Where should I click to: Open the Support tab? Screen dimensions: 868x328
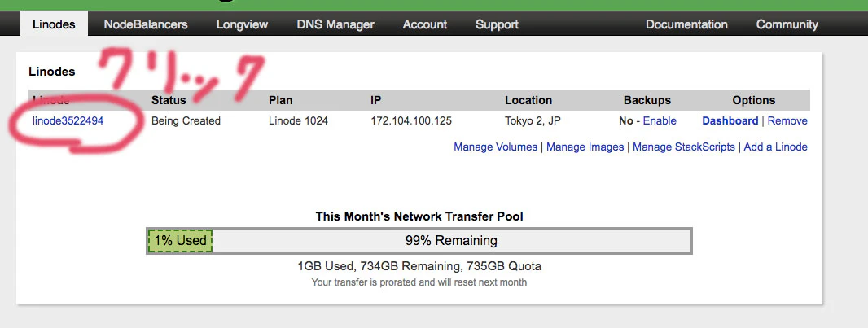(497, 24)
